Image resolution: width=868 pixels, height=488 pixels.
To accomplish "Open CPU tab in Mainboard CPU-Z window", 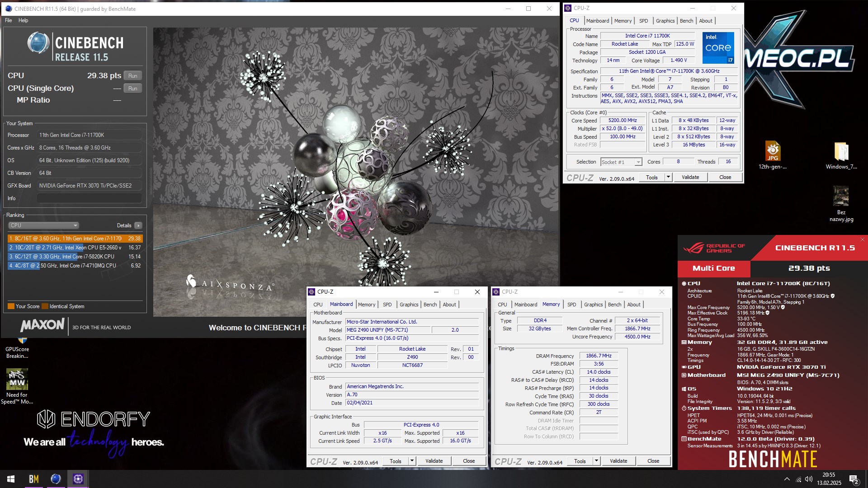I will [x=318, y=305].
